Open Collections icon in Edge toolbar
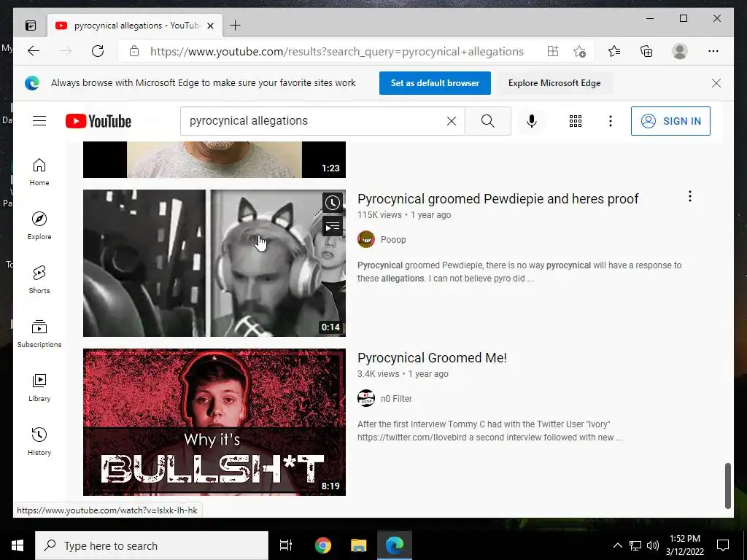Image resolution: width=747 pixels, height=560 pixels. 646,51
